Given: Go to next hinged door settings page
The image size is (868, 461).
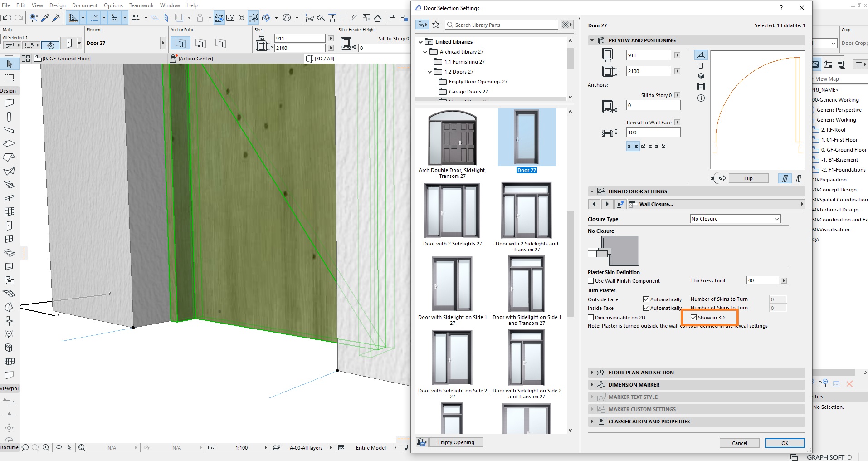Looking at the screenshot, I should 607,204.
